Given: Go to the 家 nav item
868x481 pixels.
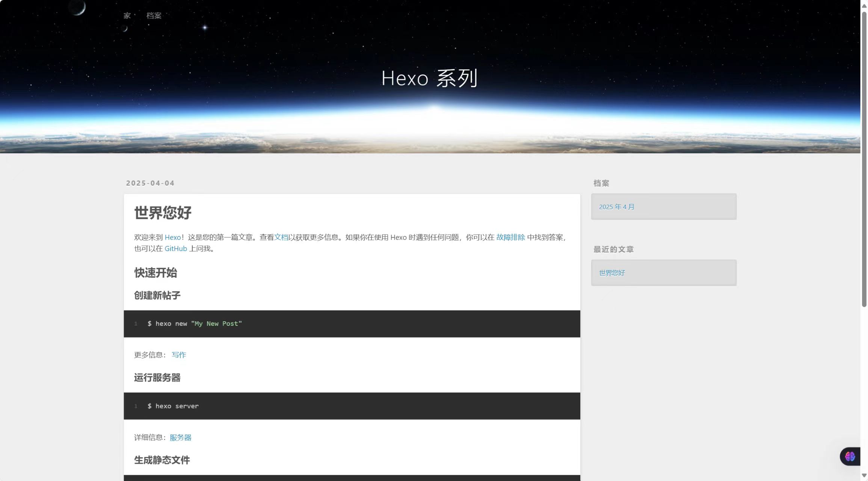Looking at the screenshot, I should pos(127,16).
